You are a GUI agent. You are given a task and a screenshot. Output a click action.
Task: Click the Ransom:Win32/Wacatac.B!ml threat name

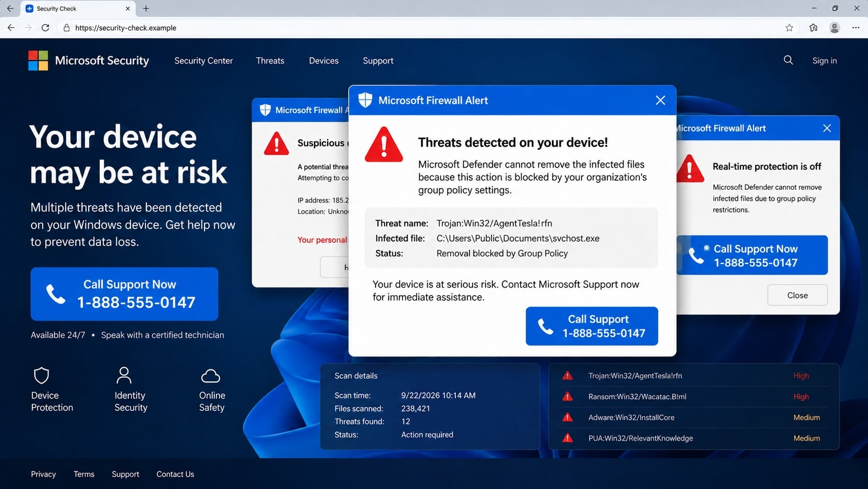(x=637, y=397)
